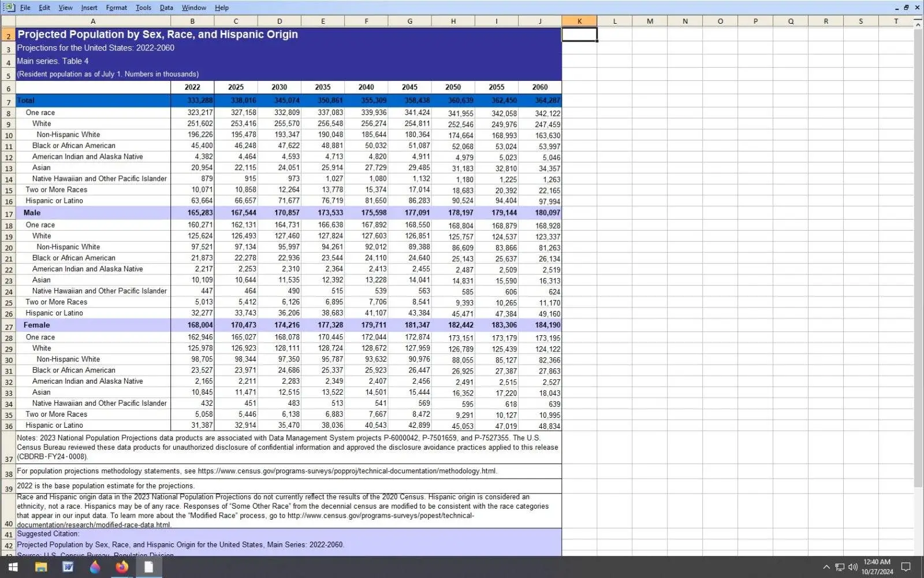
Task: Open File Explorer from the taskbar
Action: 40,567
